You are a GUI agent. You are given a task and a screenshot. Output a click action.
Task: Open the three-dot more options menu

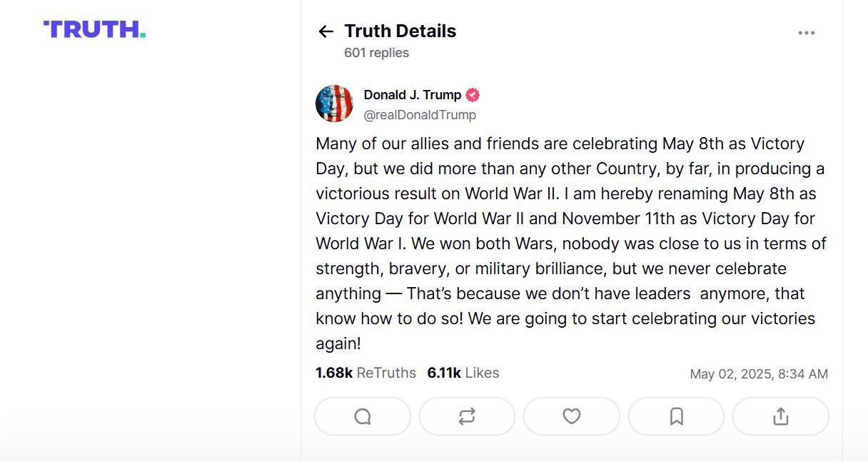tap(807, 33)
